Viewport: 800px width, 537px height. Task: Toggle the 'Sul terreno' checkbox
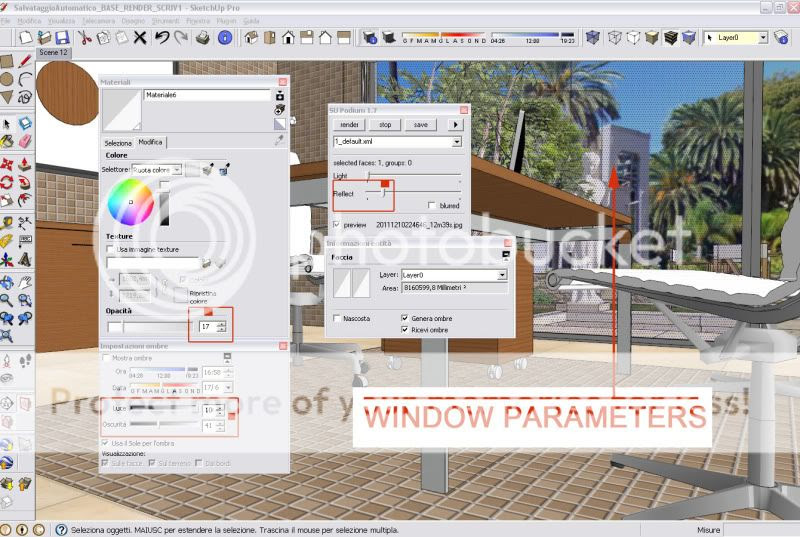pos(152,463)
